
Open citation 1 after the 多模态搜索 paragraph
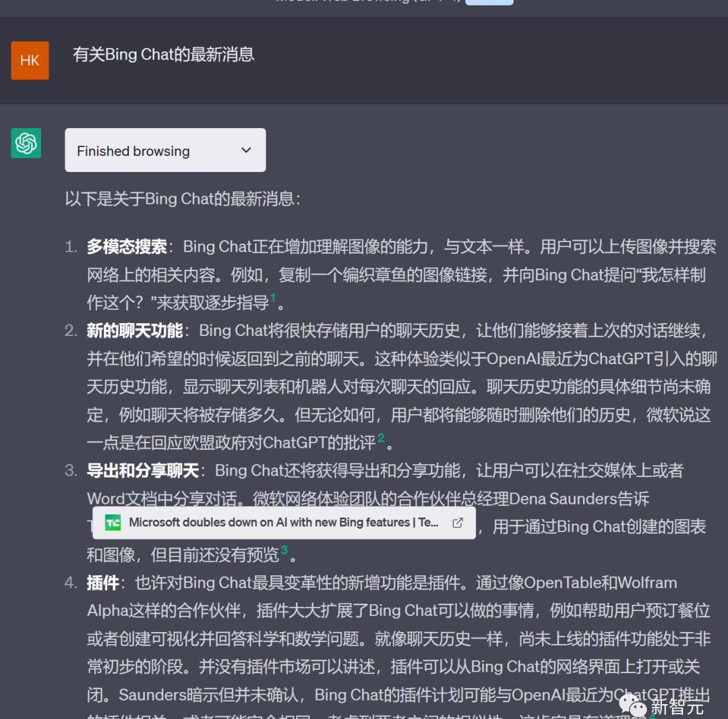(x=273, y=297)
